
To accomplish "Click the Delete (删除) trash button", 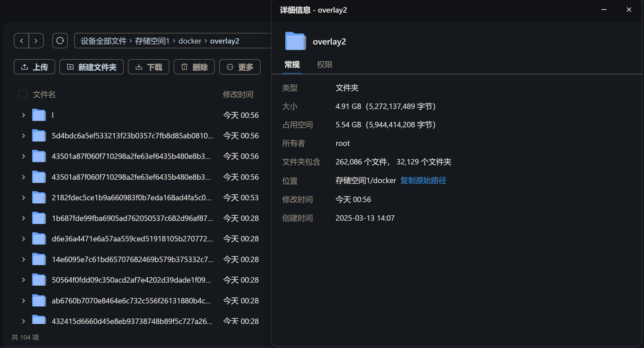I will 194,67.
